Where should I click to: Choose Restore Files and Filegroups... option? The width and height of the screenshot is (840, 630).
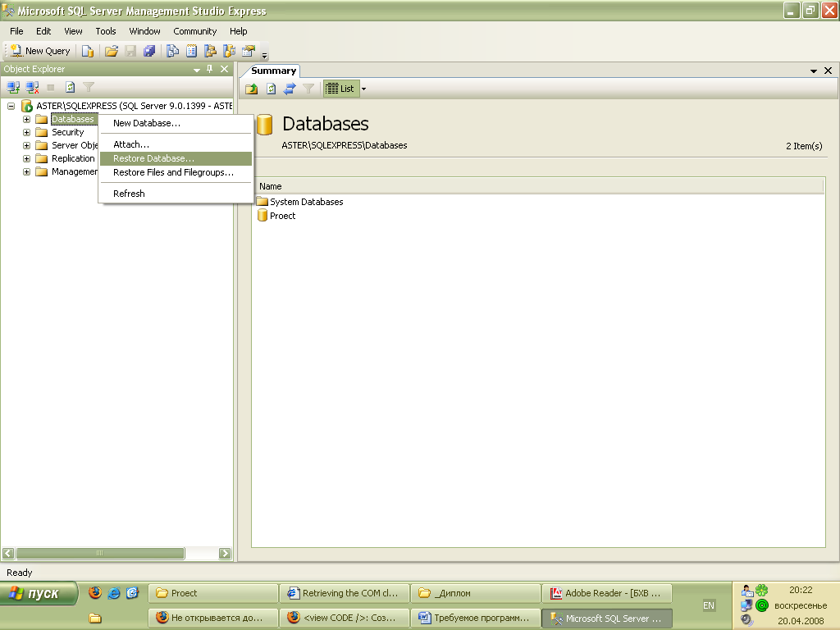tap(176, 172)
